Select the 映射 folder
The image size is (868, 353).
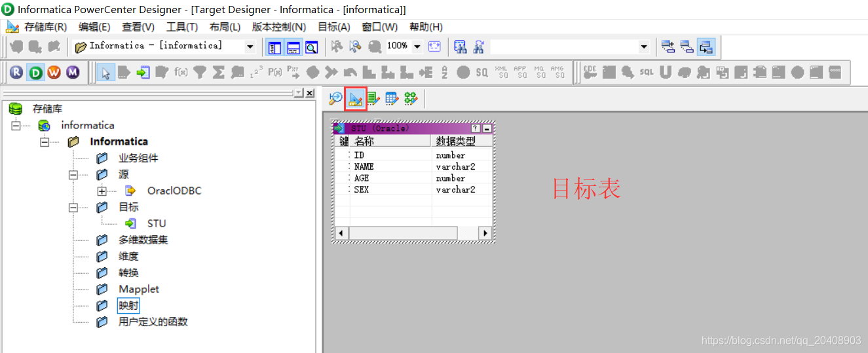tap(128, 305)
